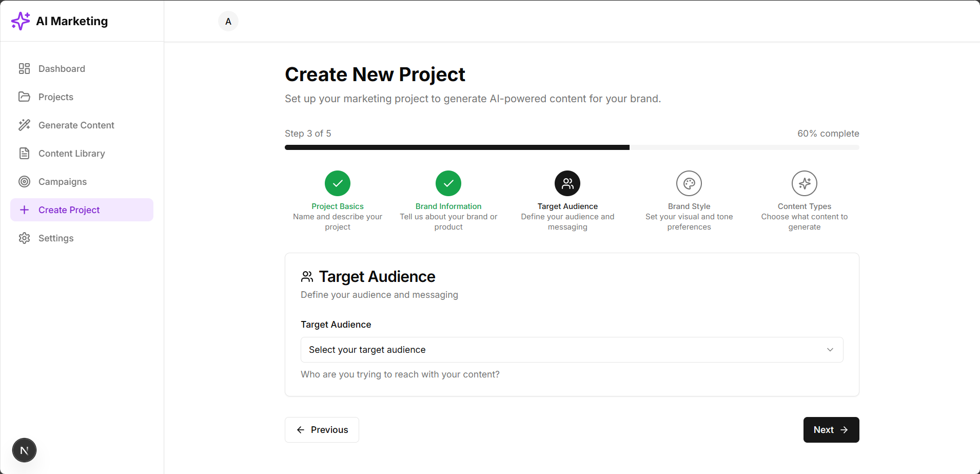The width and height of the screenshot is (980, 474).
Task: Click the Brand Information green checkmark step
Action: 448,183
